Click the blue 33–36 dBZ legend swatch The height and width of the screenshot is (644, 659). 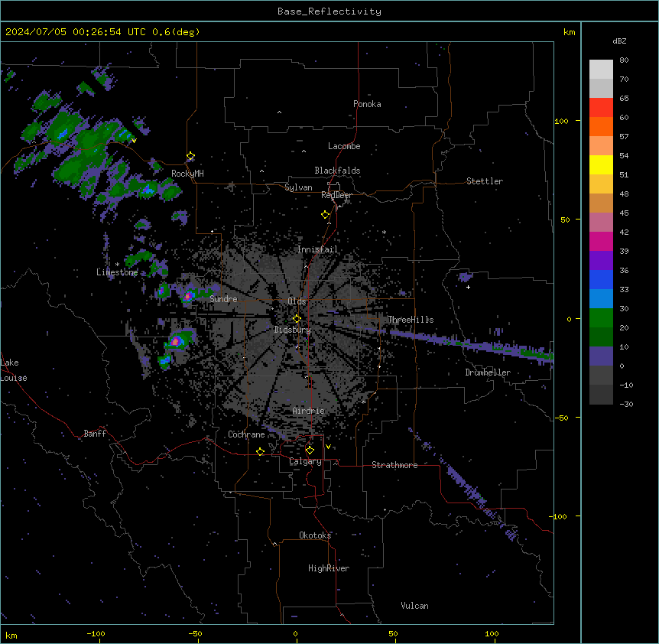tap(601, 279)
